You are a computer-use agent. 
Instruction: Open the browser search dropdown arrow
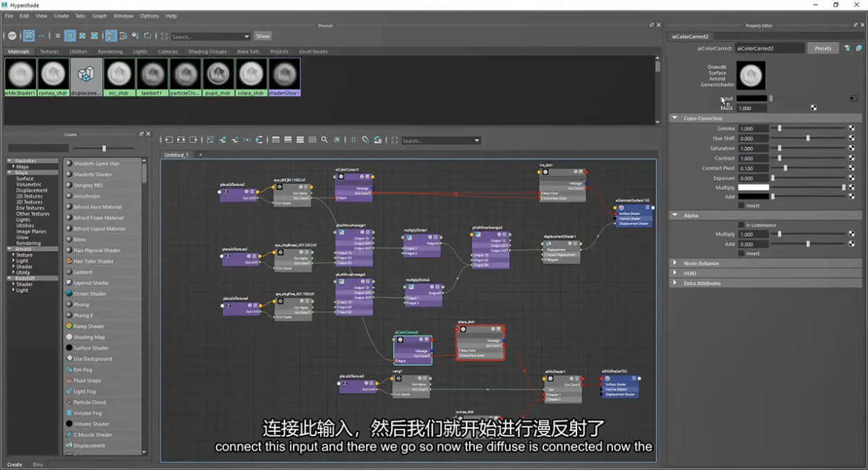point(247,37)
